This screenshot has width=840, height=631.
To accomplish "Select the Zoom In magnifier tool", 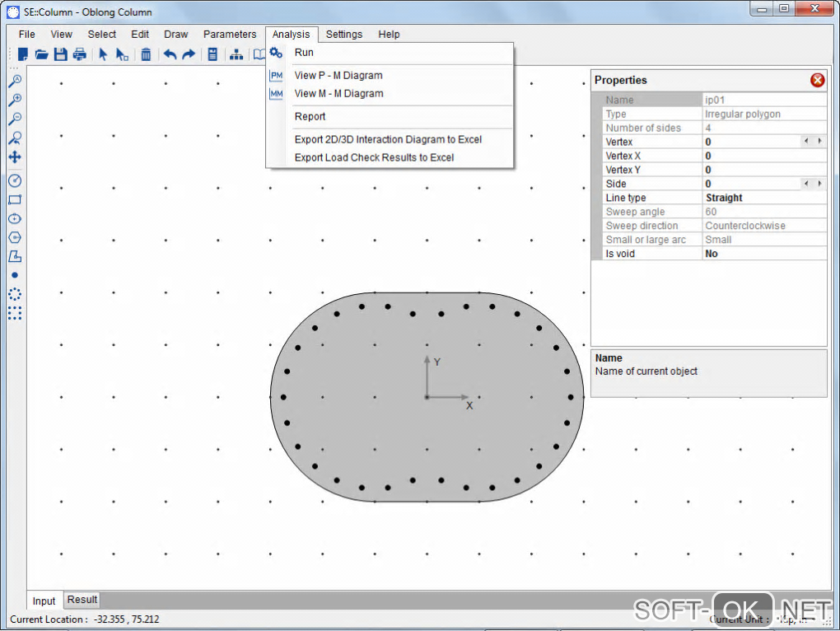I will [14, 100].
